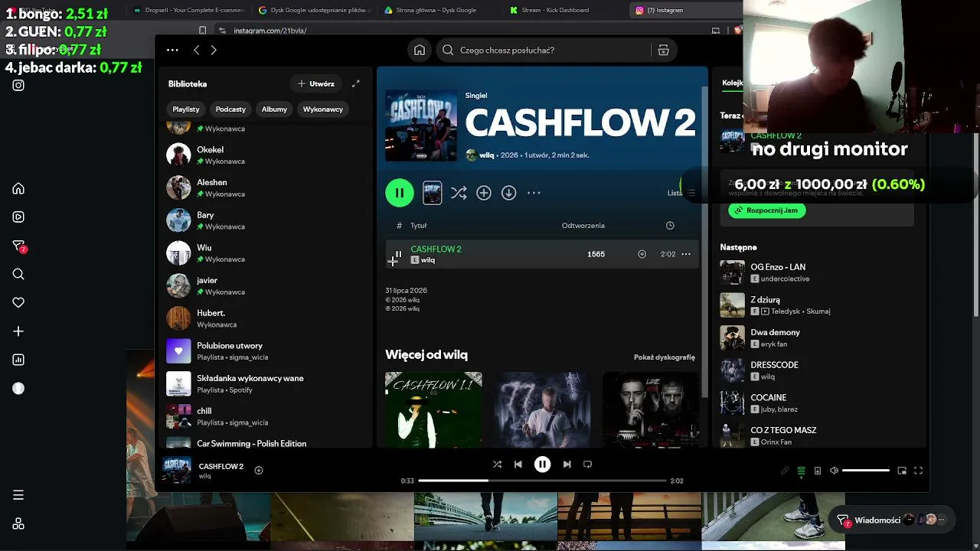Open Instagram notifications heart icon
980x551 pixels.
[x=18, y=303]
